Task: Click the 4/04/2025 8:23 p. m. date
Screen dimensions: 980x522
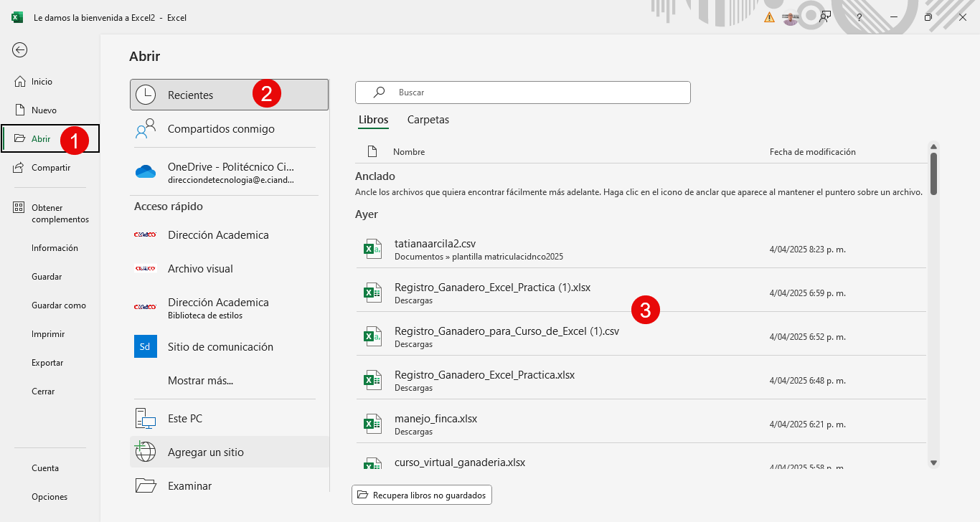Action: [808, 250]
